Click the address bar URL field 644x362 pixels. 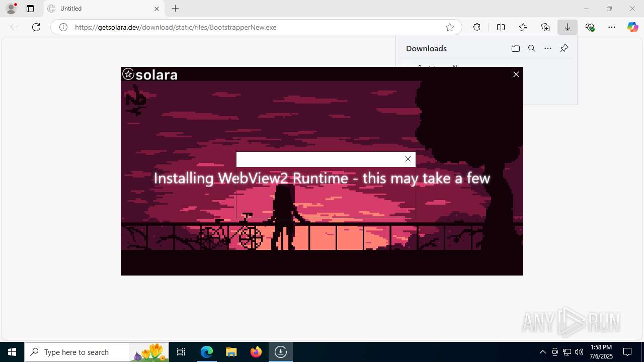point(256,27)
